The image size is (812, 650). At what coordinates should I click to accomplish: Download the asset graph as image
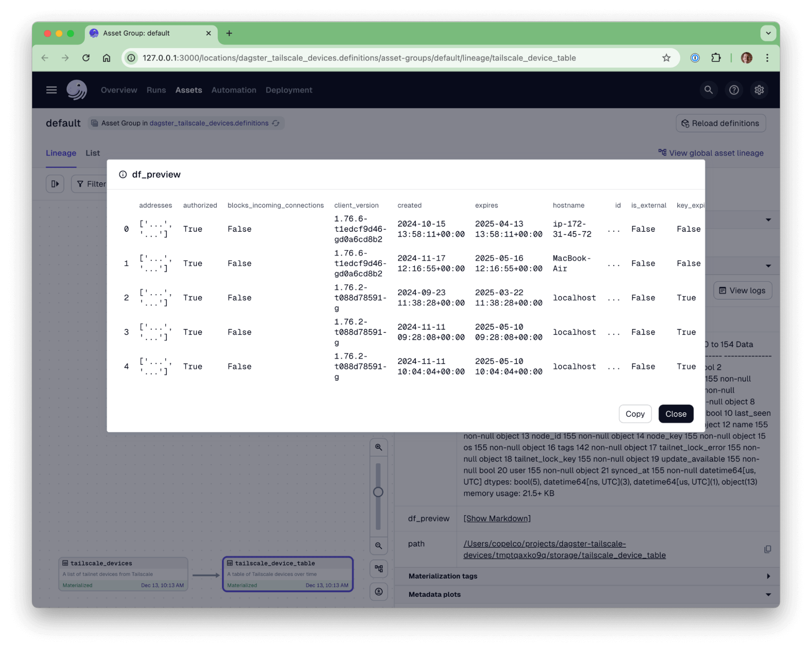379,592
